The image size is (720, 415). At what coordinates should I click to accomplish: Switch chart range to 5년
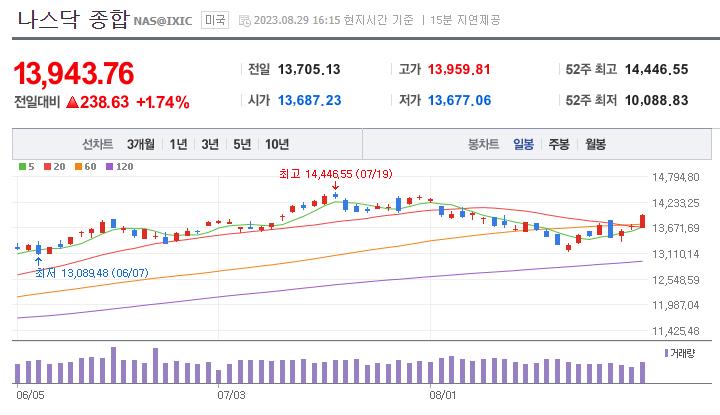click(242, 144)
